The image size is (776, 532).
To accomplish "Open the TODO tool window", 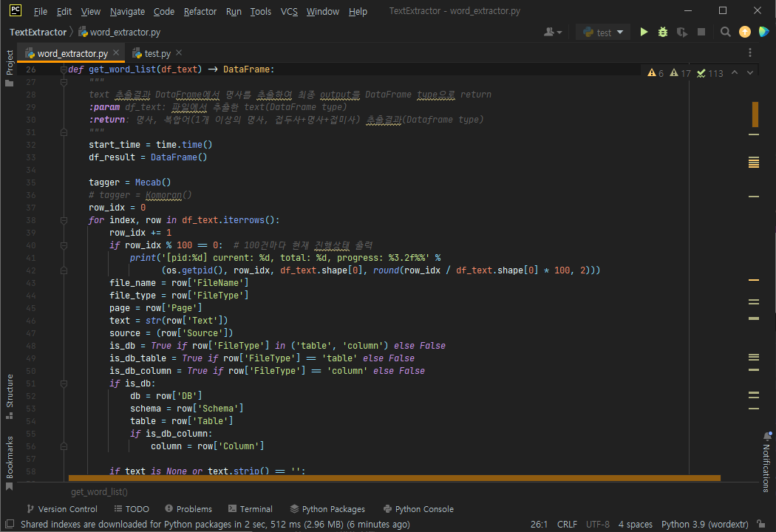I will click(x=132, y=509).
